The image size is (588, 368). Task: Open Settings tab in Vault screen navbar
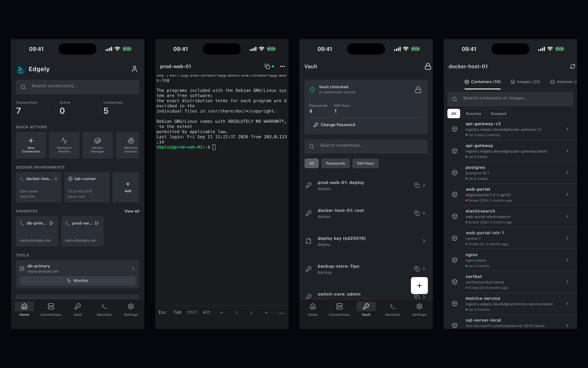coord(419,310)
